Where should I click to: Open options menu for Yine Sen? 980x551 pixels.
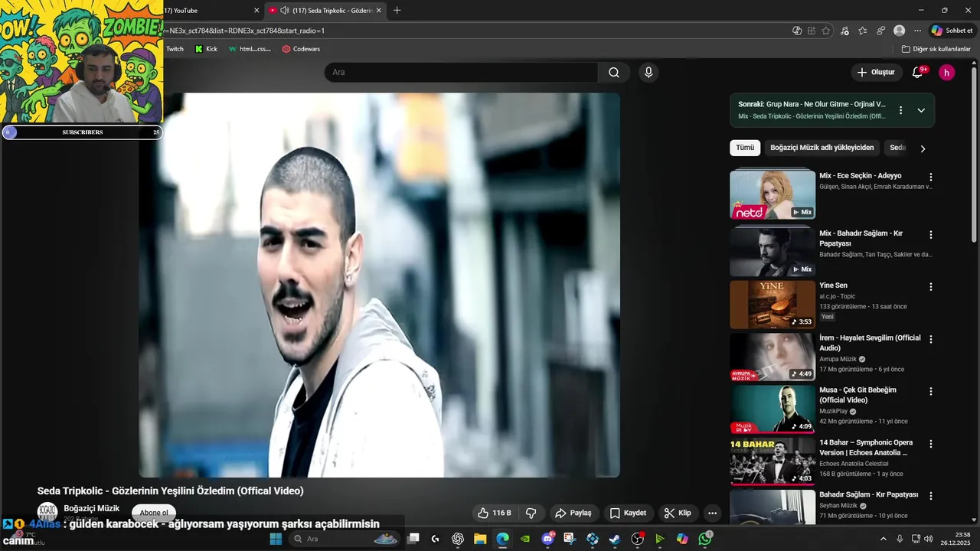[931, 287]
